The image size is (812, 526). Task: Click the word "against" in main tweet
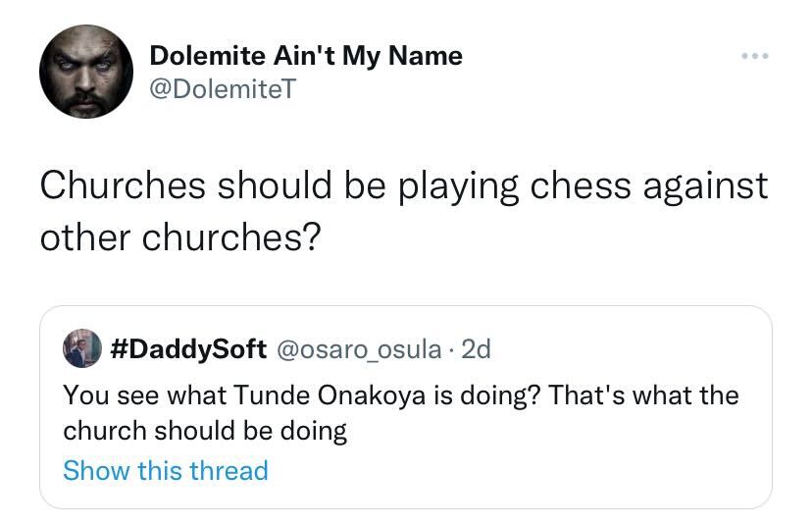pyautogui.click(x=706, y=185)
